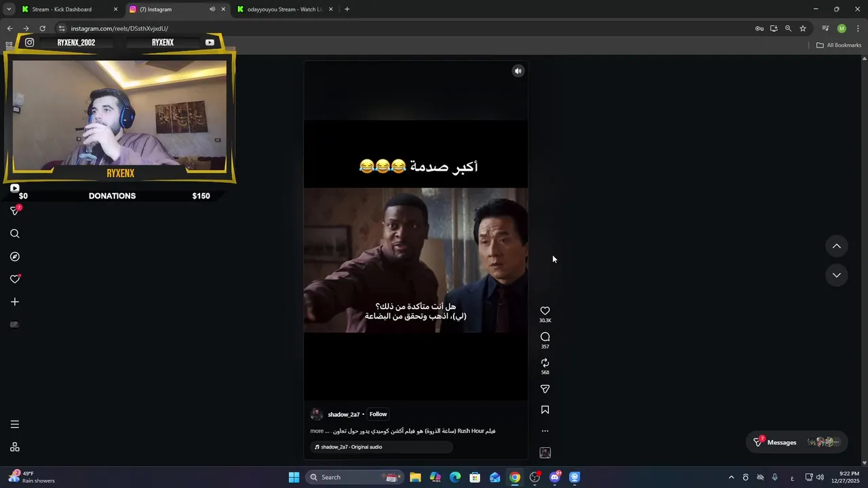Open Chrome media controls icon
868x488 pixels.
pos(825,28)
